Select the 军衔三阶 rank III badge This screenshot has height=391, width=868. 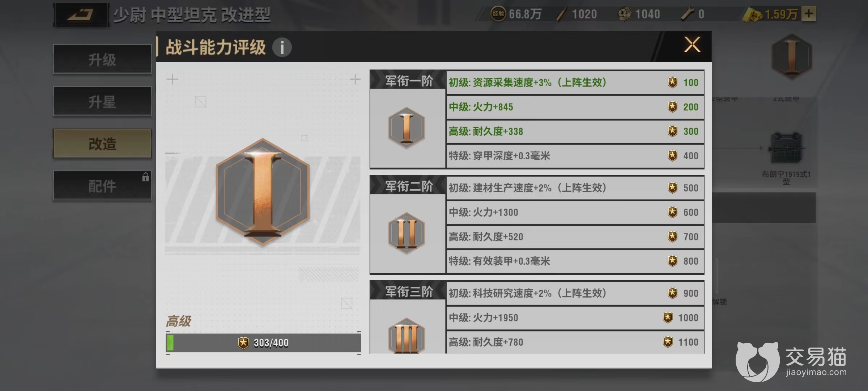tap(407, 336)
